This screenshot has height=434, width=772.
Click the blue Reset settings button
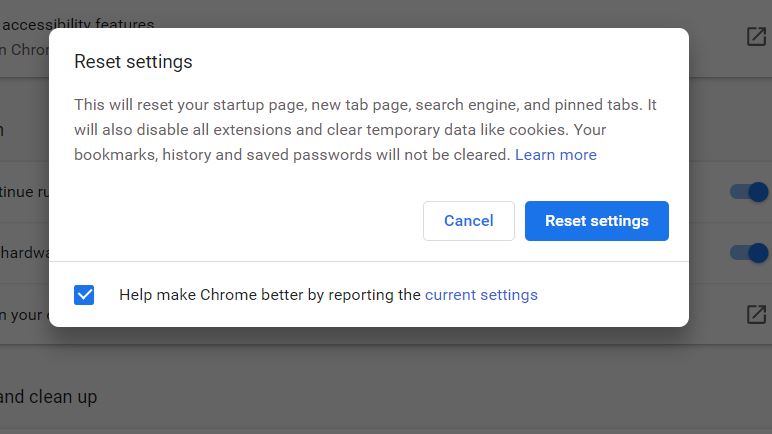pyautogui.click(x=597, y=221)
